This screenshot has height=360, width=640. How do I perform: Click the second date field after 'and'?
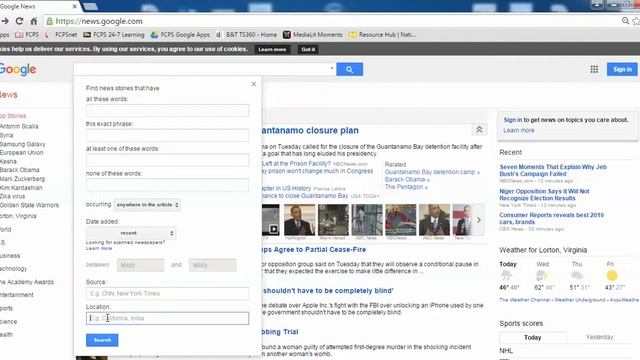coord(212,265)
